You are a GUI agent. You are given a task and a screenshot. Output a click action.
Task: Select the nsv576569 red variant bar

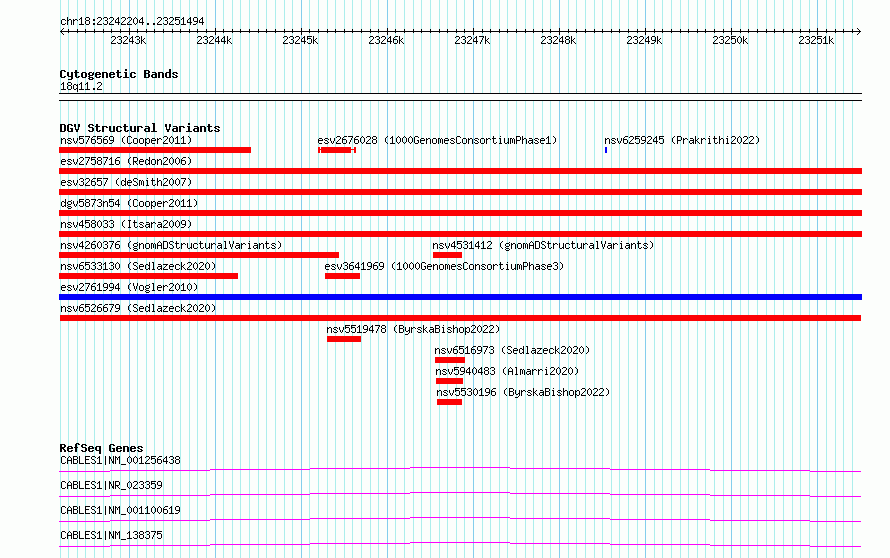tap(155, 150)
